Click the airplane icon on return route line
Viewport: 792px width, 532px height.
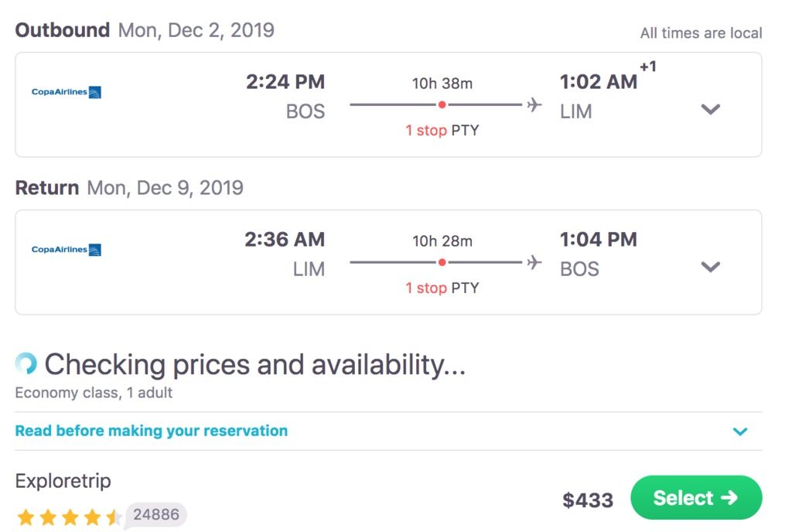pyautogui.click(x=534, y=262)
